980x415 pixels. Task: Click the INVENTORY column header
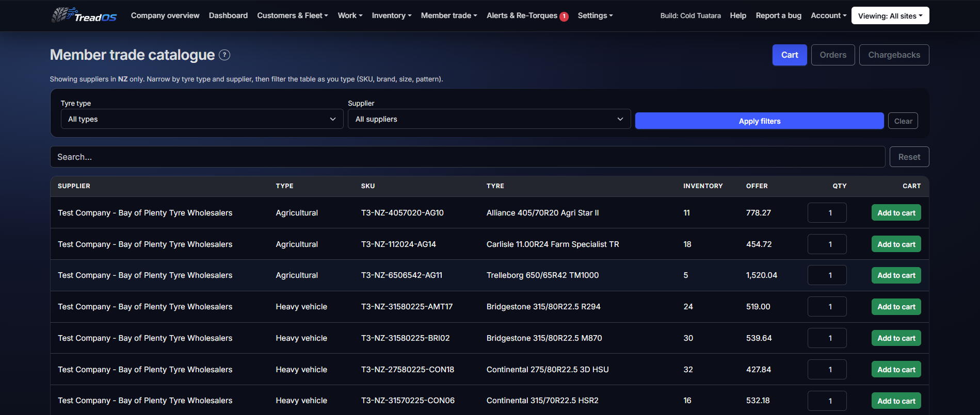tap(703, 186)
